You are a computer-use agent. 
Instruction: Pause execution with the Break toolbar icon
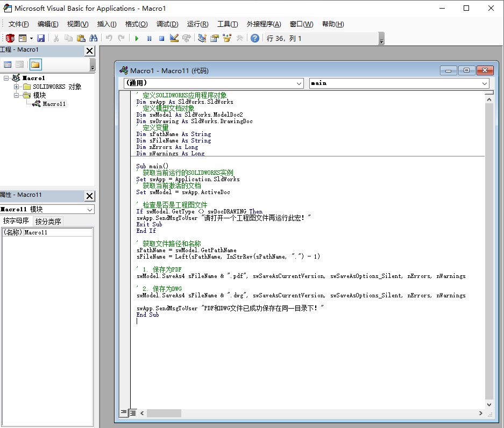pyautogui.click(x=149, y=38)
